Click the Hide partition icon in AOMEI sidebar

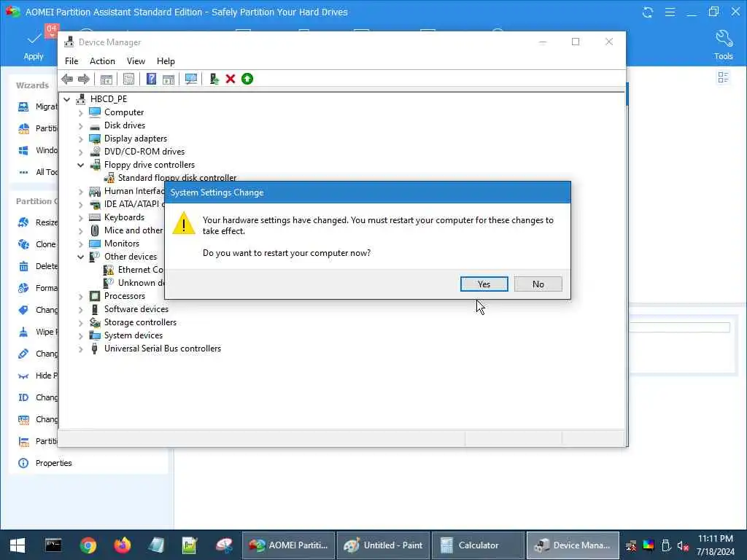pos(23,376)
